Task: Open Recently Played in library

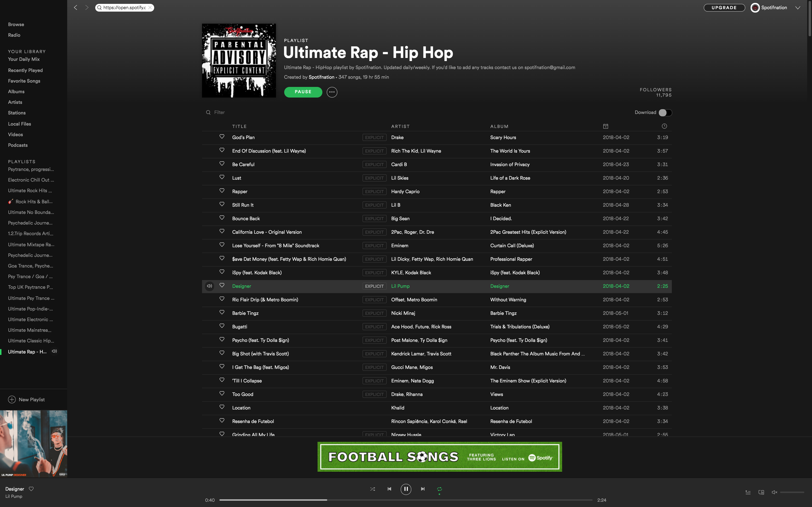Action: [x=26, y=70]
